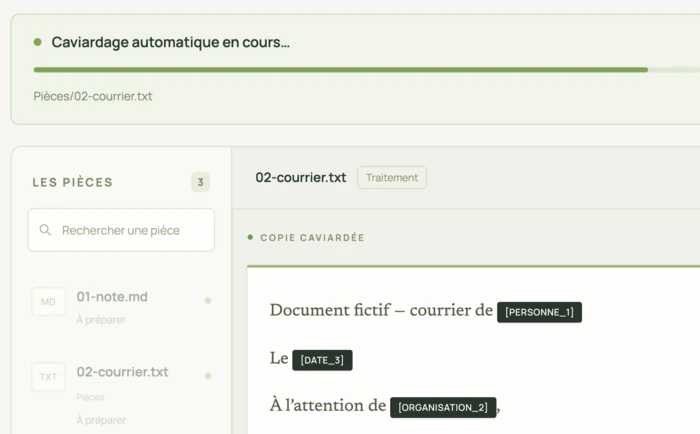Screen dimensions: 700x434
Task: Click the pieces count badge 3
Action: [x=200, y=182]
